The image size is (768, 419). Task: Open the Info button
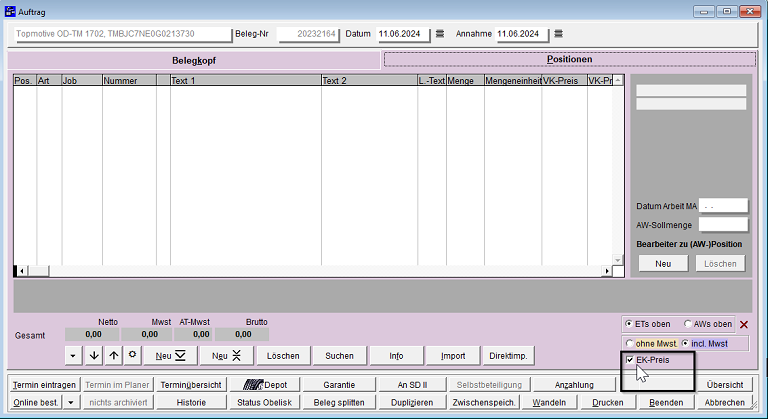[x=396, y=355]
